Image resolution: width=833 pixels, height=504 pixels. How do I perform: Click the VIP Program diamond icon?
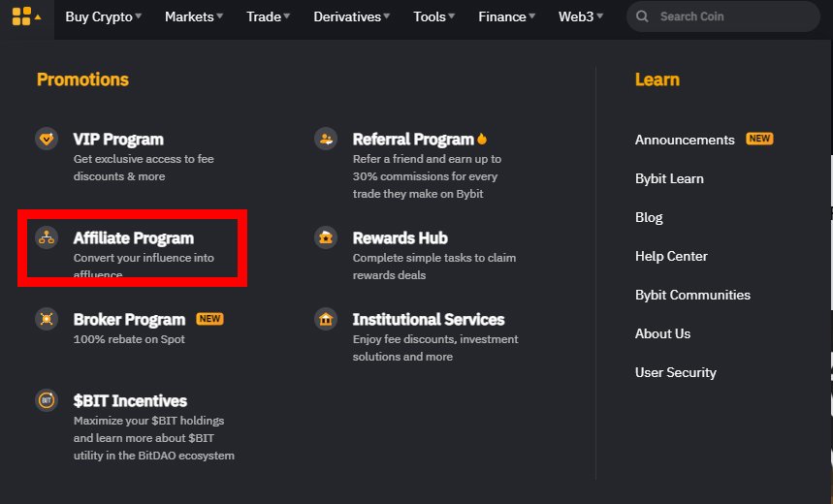47,140
